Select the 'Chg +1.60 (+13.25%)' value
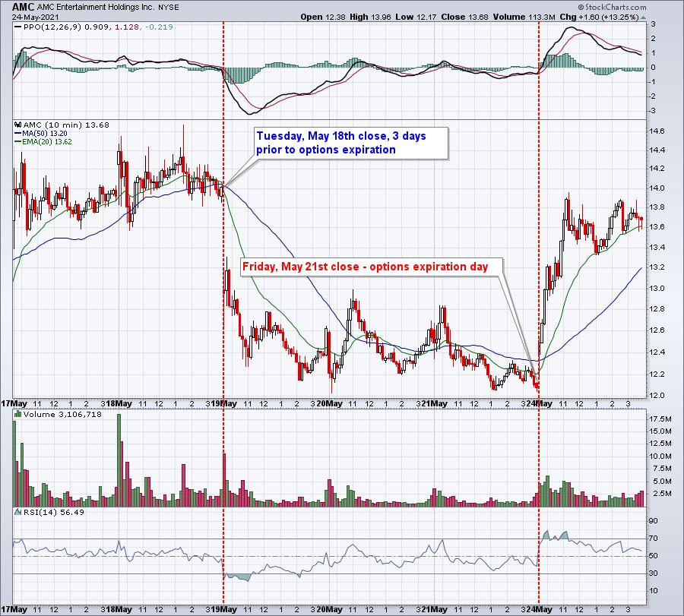 (599, 17)
